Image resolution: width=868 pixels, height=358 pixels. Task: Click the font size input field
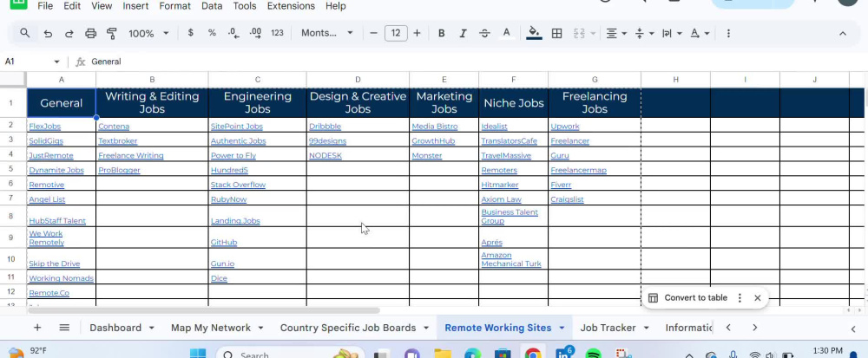pyautogui.click(x=395, y=33)
